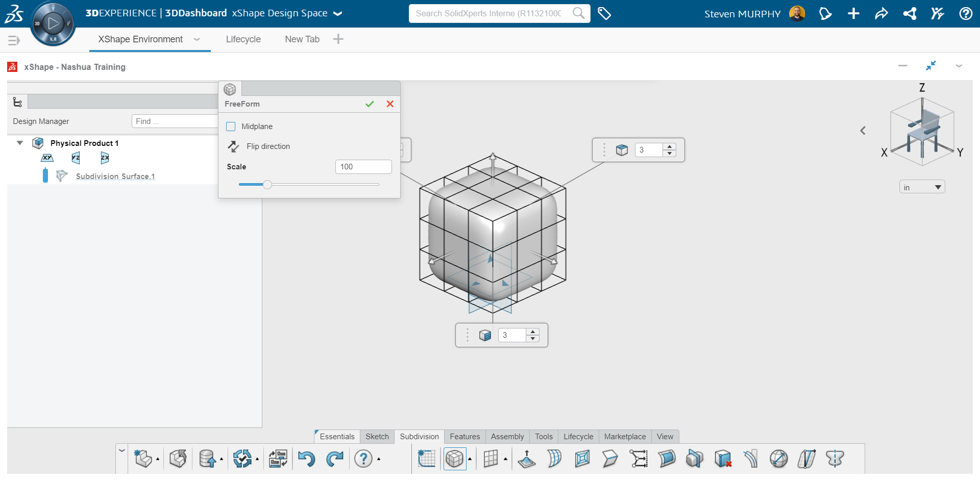The image size is (980, 480).
Task: Add a new dashboard tab with plus
Action: tap(338, 39)
